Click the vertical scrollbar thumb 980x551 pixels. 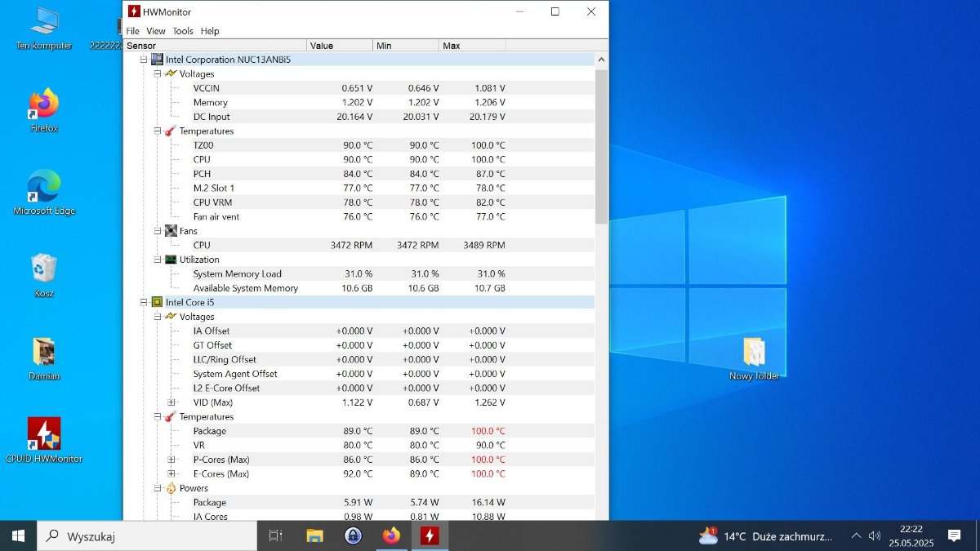pos(601,146)
